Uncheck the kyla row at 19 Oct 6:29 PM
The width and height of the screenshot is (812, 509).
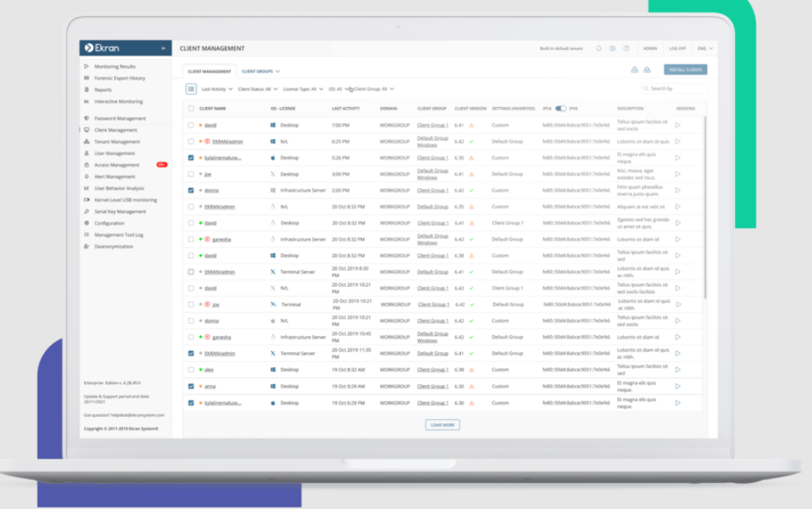point(191,403)
